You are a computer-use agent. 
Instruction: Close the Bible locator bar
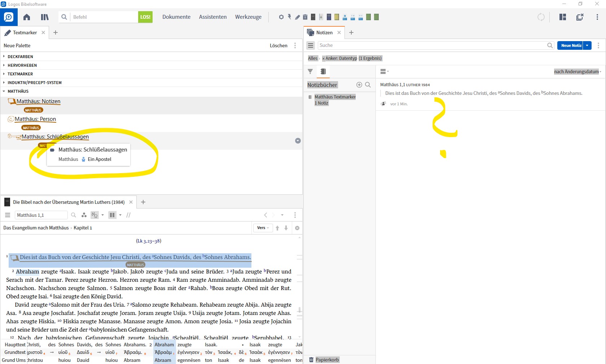tap(297, 228)
